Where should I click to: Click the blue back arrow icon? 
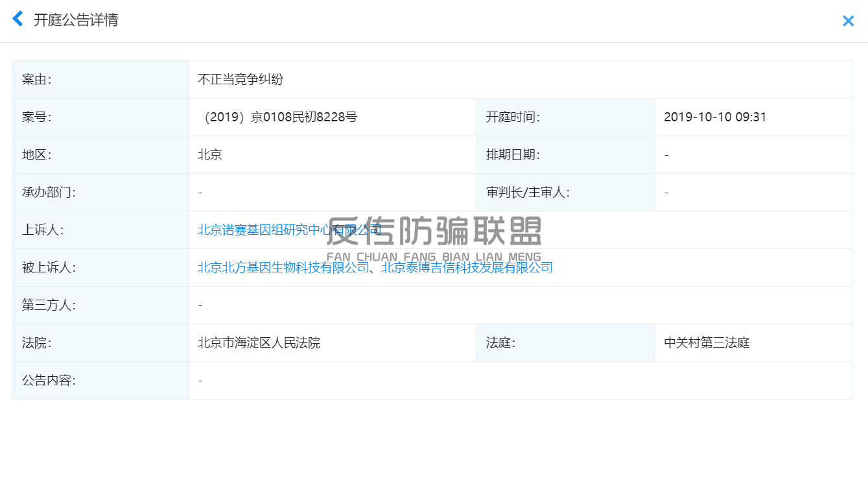[x=18, y=19]
